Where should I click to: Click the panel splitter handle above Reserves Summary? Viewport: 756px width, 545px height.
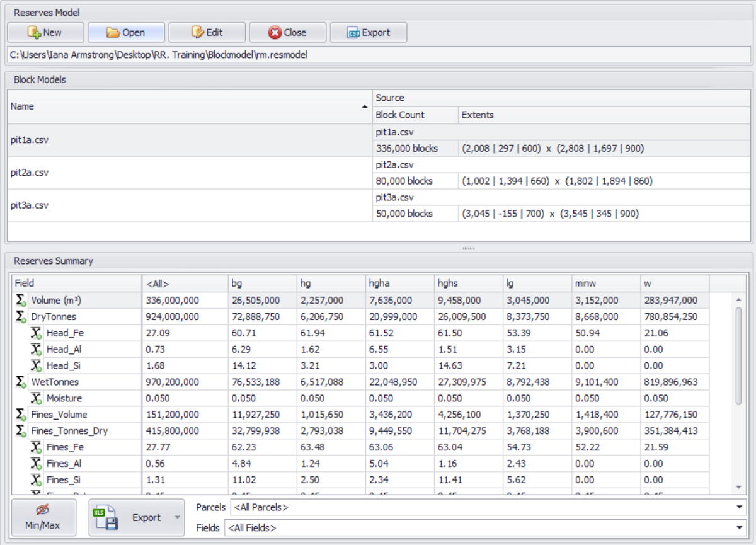[469, 248]
